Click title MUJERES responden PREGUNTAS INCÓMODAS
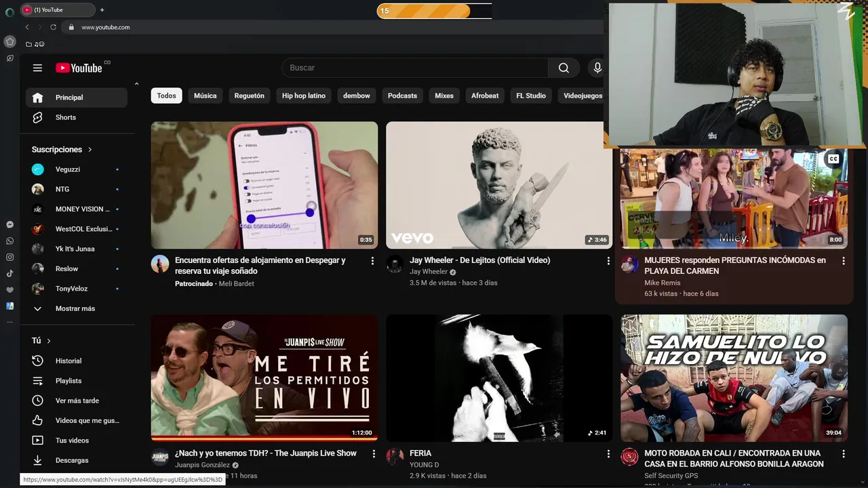 point(735,266)
